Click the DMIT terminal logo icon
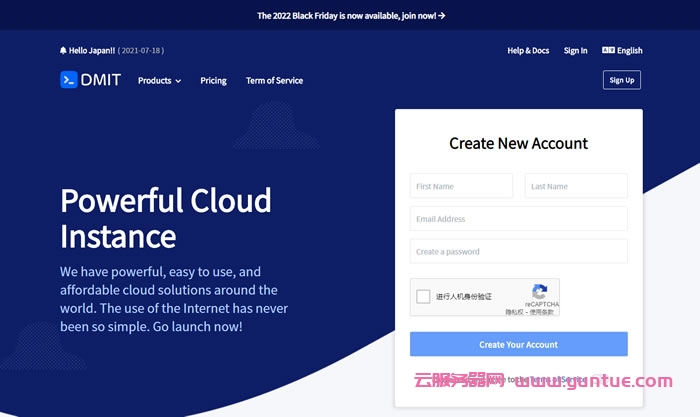 68,80
